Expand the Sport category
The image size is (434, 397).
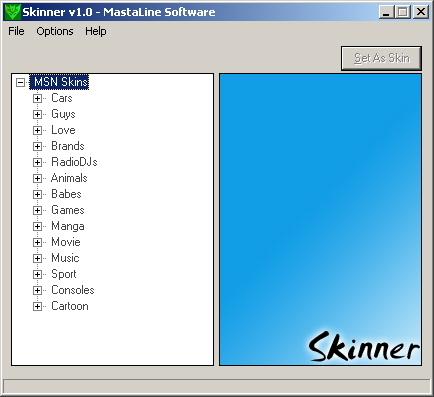(37, 274)
